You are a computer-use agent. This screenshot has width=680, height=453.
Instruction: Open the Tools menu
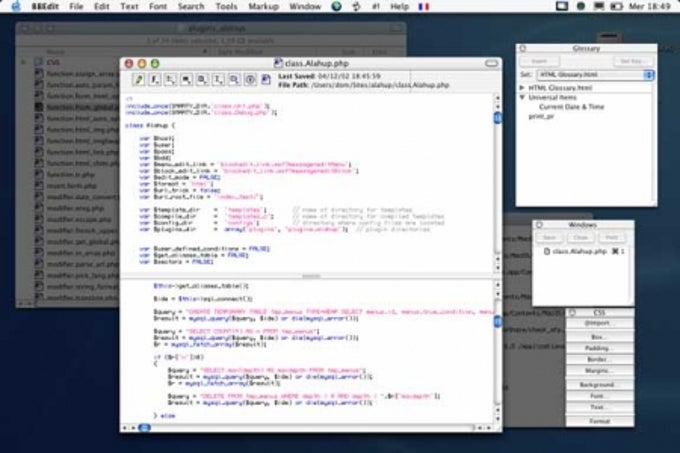(226, 7)
